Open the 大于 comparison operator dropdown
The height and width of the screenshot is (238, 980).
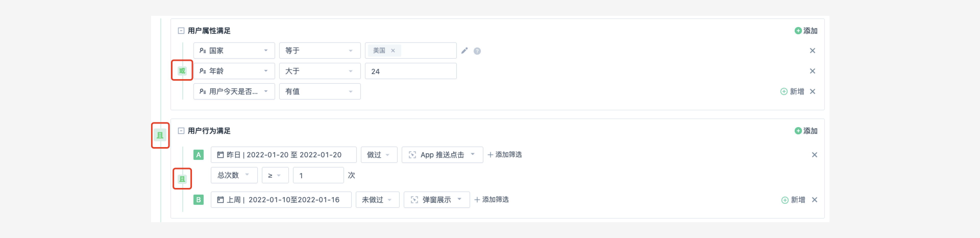pyautogui.click(x=320, y=71)
